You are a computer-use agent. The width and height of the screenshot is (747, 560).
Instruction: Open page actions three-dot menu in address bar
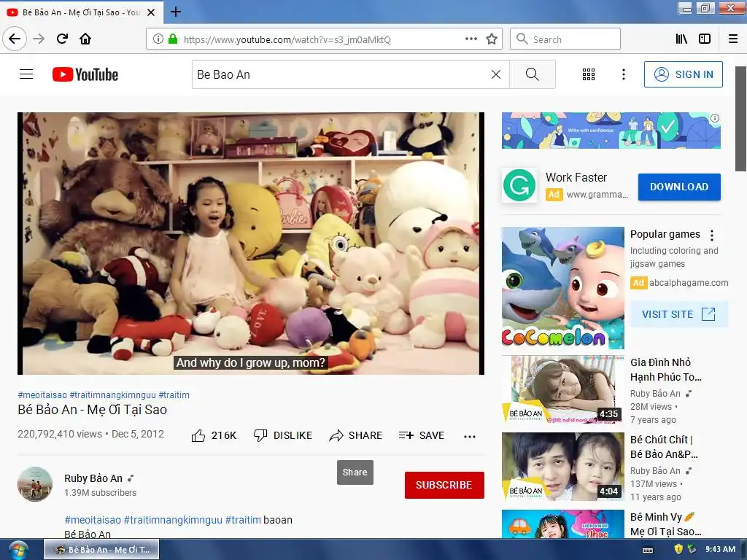click(471, 39)
